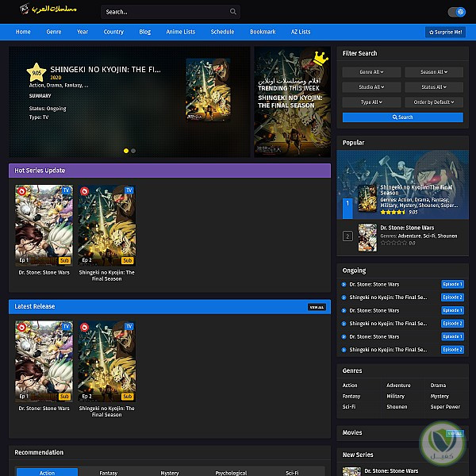This screenshot has height=476, width=476.
Task: Click TV badge on Dr. Stone Latest Release card
Action: point(67,326)
